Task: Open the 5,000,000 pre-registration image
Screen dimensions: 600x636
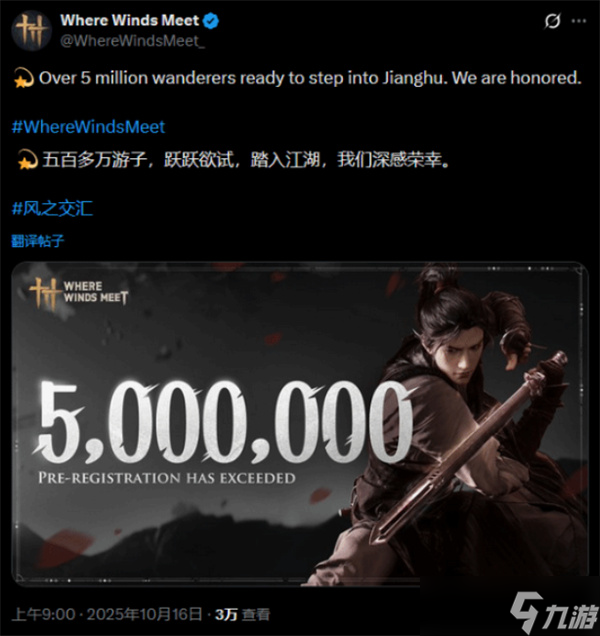Action: click(300, 424)
